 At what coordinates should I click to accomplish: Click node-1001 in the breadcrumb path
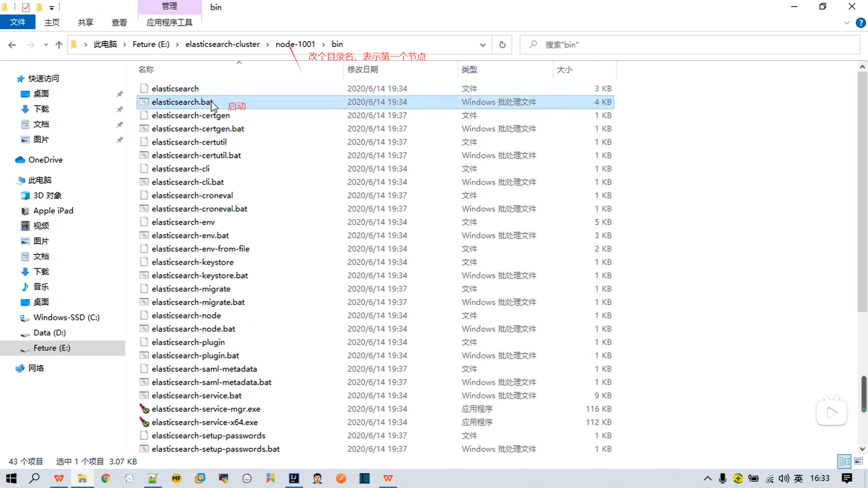[295, 44]
